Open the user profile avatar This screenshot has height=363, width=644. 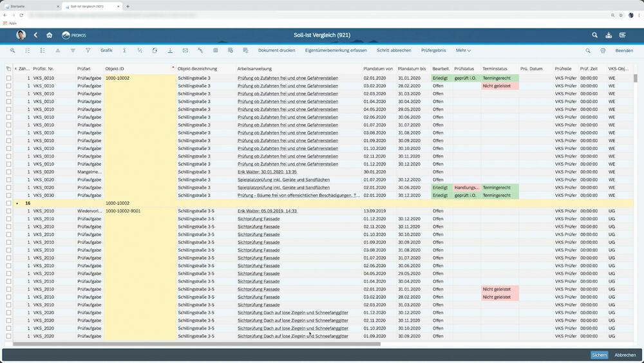tap(21, 35)
